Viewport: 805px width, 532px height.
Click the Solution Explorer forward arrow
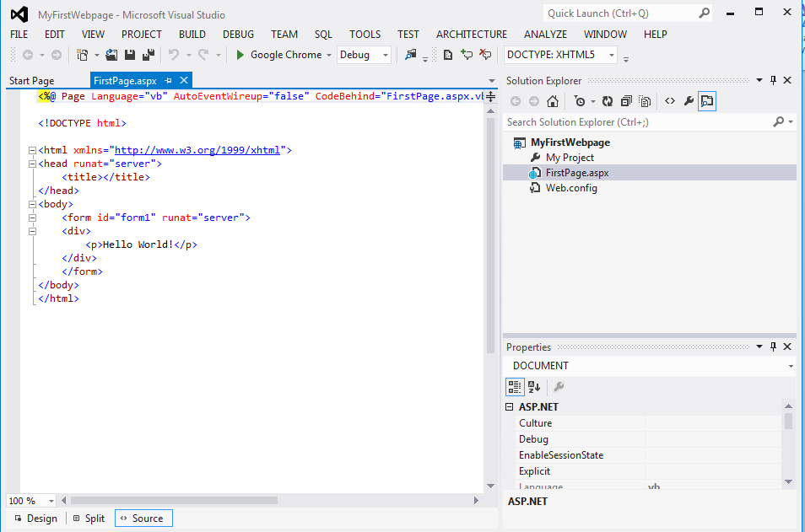pos(534,101)
